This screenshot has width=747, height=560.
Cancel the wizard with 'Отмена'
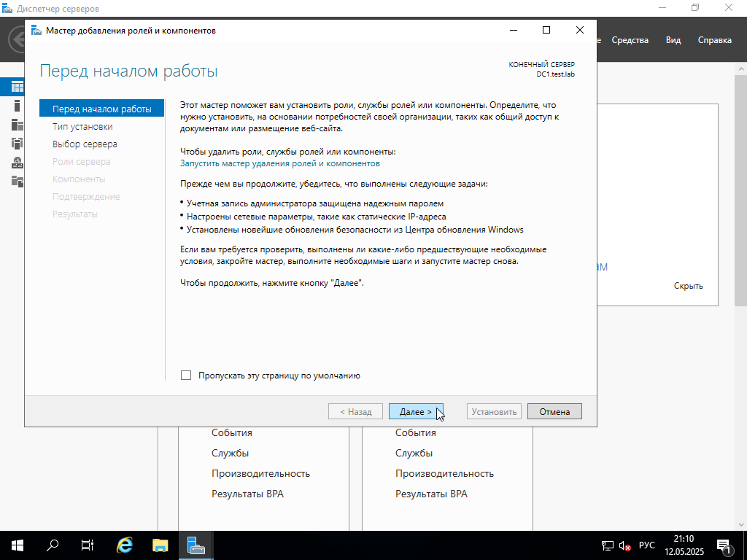click(x=554, y=411)
